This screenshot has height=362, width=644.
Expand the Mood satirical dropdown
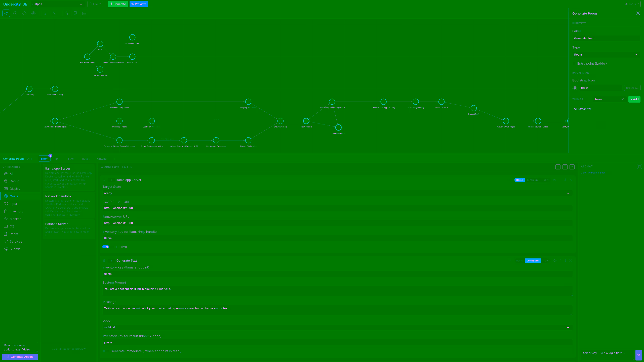click(x=337, y=327)
